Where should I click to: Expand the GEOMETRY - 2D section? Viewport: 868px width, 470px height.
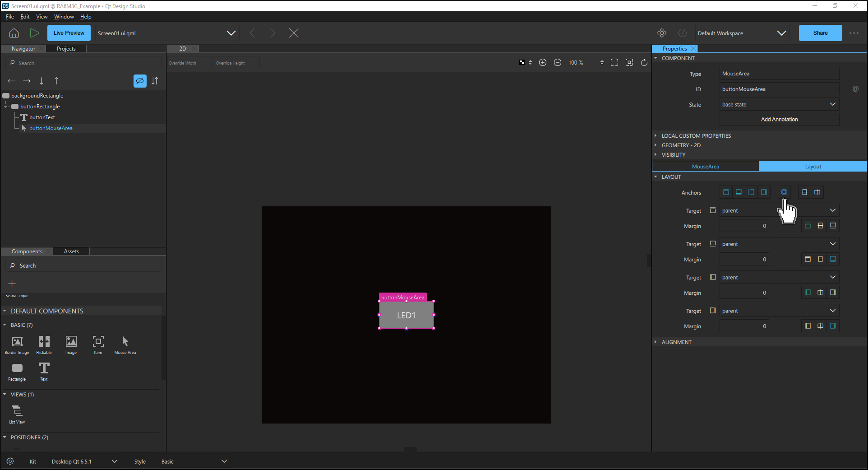pos(681,145)
